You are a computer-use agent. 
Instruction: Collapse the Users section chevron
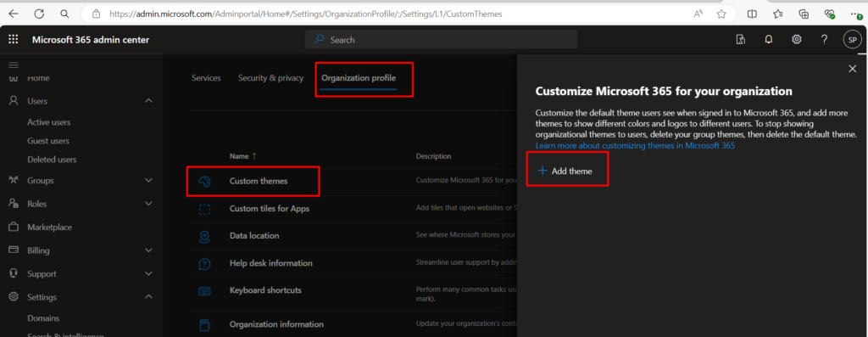tap(148, 101)
